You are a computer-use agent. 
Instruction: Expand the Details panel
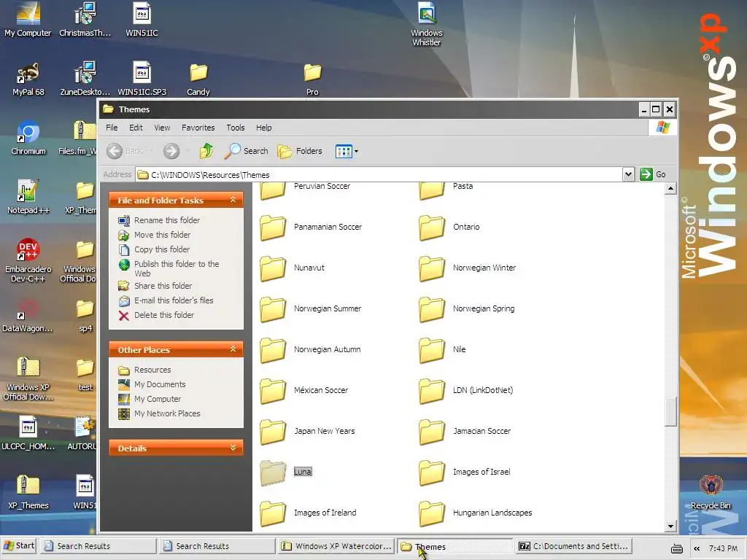[233, 448]
